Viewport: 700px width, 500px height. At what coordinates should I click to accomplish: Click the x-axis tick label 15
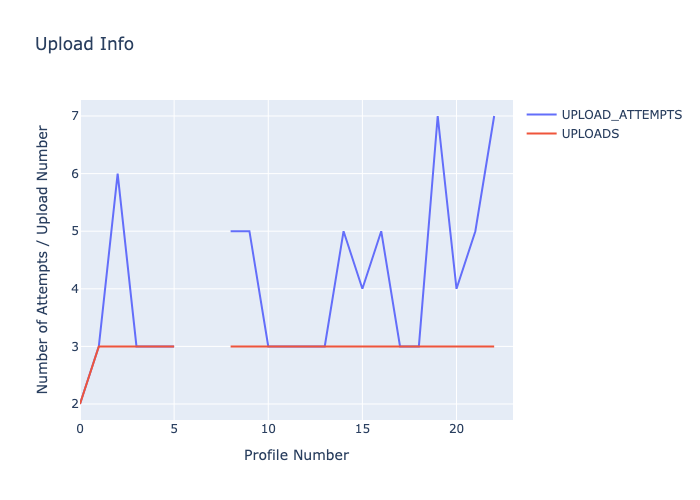[362, 429]
